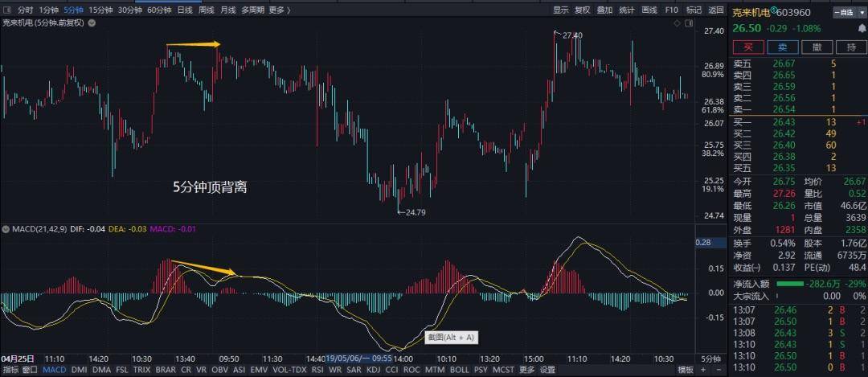The height and width of the screenshot is (377, 868).
Task: Toggle the right panel icon beside the diamond
Action: (x=689, y=23)
